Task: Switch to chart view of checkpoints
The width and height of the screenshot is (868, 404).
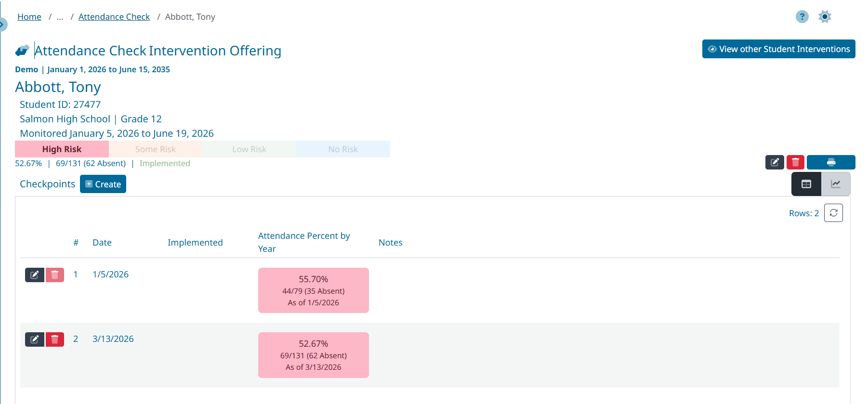Action: coord(836,184)
